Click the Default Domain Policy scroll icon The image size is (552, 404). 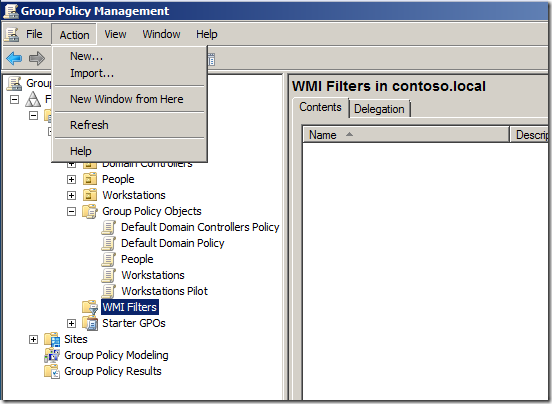(108, 243)
